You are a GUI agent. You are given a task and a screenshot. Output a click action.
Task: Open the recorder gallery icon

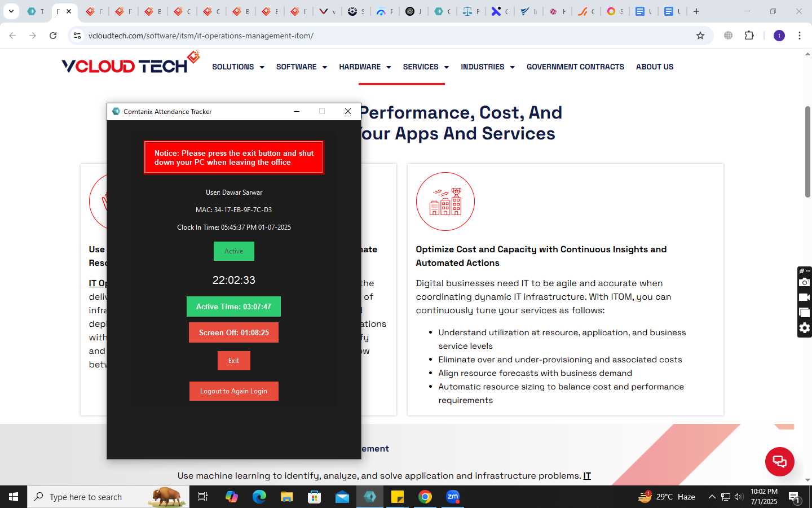(804, 313)
